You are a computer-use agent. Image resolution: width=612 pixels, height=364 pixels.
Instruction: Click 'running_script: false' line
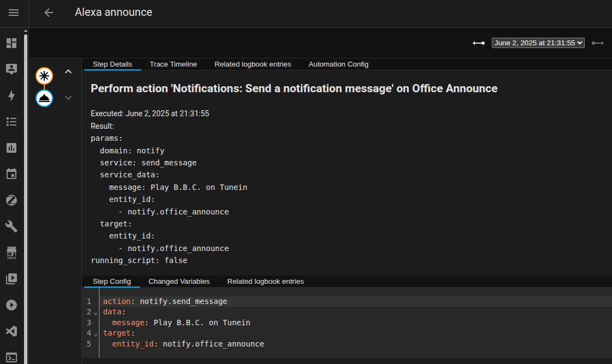(x=139, y=260)
